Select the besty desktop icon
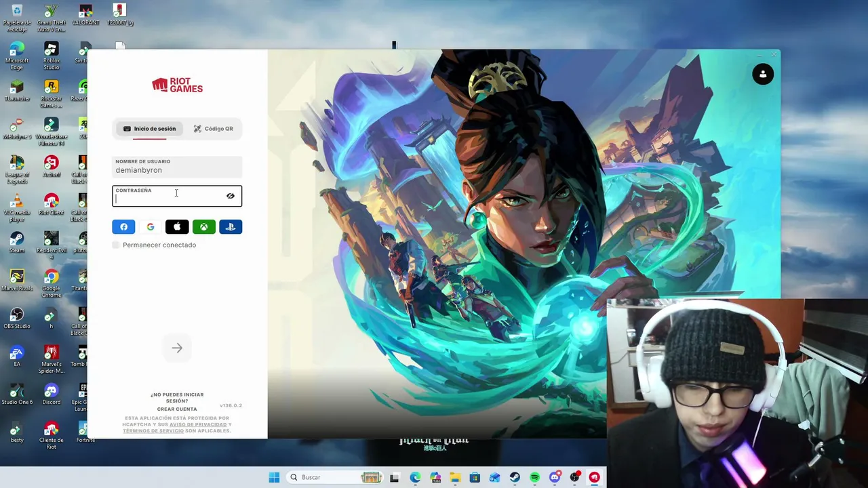868x488 pixels. click(17, 432)
